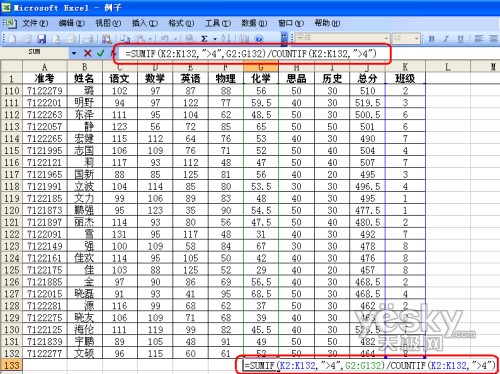
Task: Open the 帮助 (Help) menu
Action: pyautogui.click(x=327, y=23)
